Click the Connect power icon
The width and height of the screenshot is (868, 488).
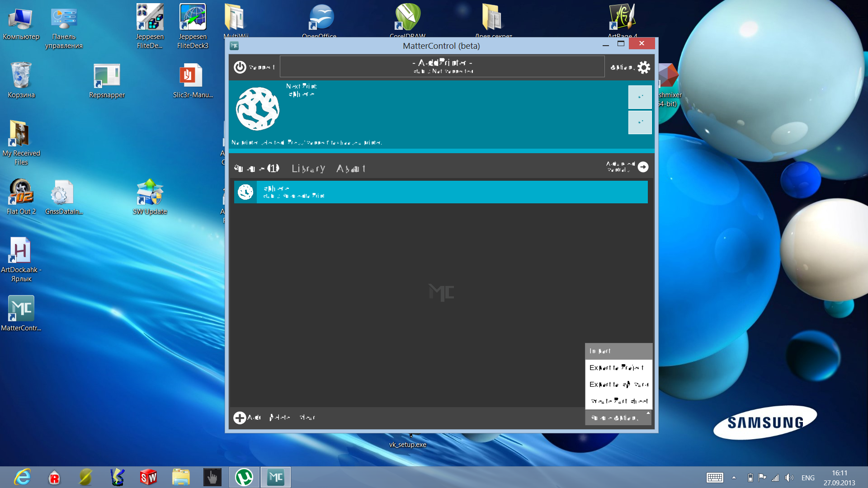coord(240,67)
